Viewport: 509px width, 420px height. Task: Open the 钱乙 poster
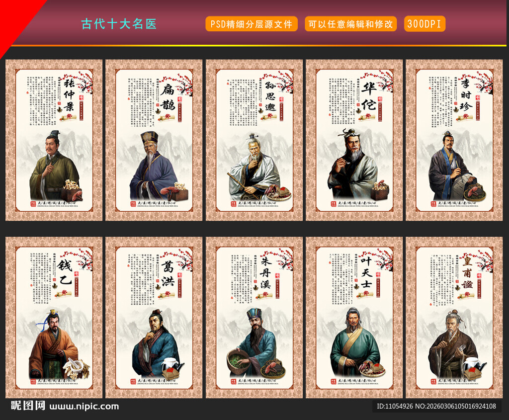click(x=54, y=318)
